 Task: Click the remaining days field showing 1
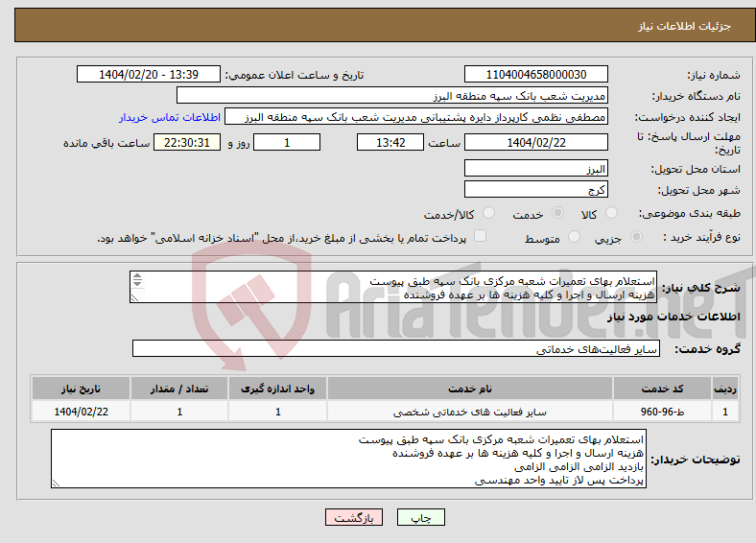point(287,142)
